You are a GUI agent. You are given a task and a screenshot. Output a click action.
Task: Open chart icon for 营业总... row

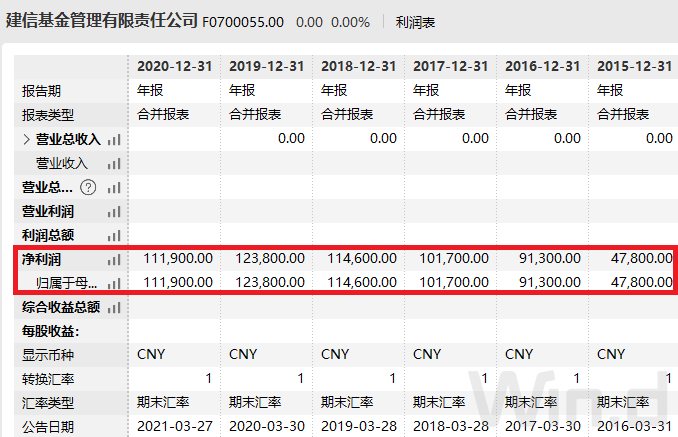[x=114, y=188]
